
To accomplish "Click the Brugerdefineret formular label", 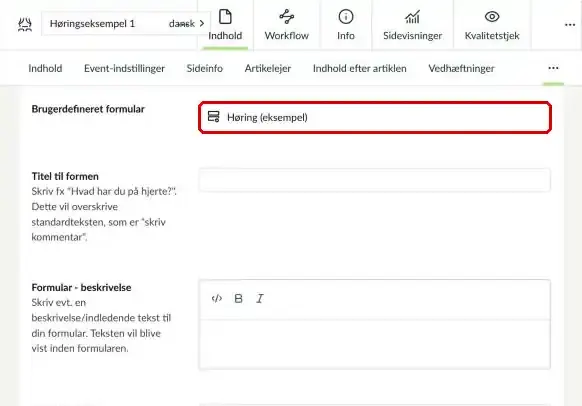I will (x=88, y=109).
